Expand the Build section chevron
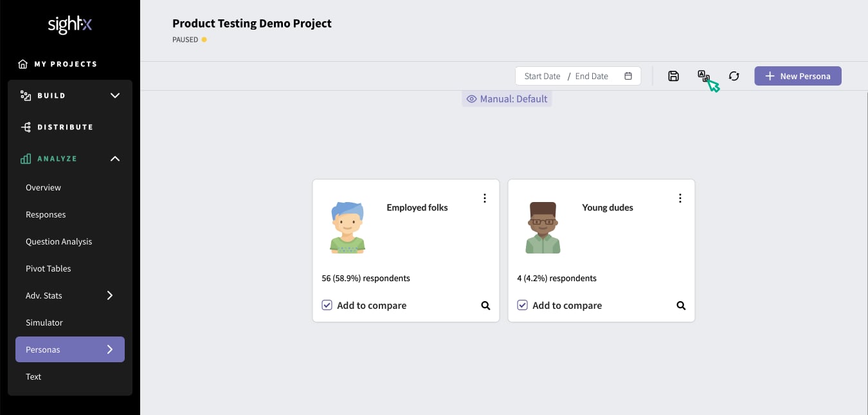The image size is (868, 415). (x=115, y=95)
